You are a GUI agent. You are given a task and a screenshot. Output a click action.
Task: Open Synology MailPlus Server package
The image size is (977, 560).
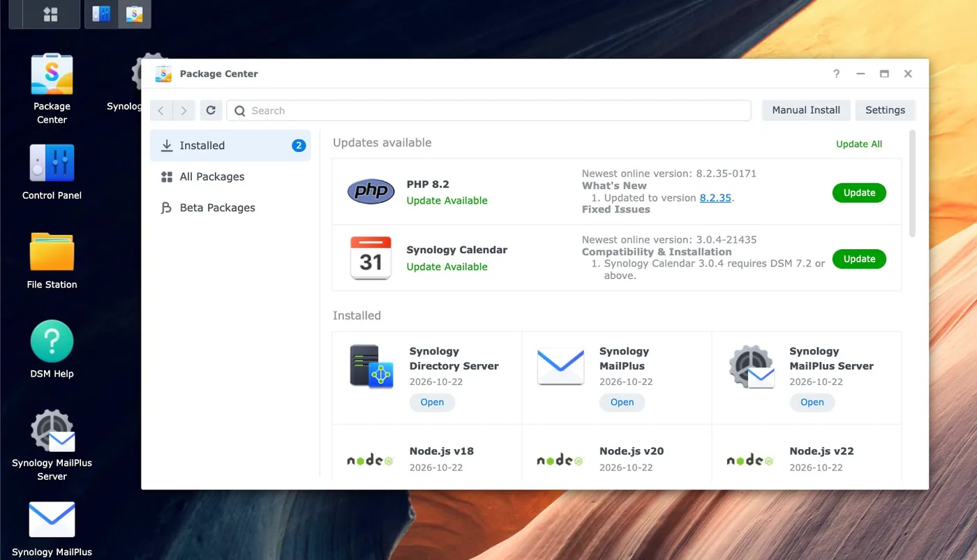pyautogui.click(x=812, y=402)
